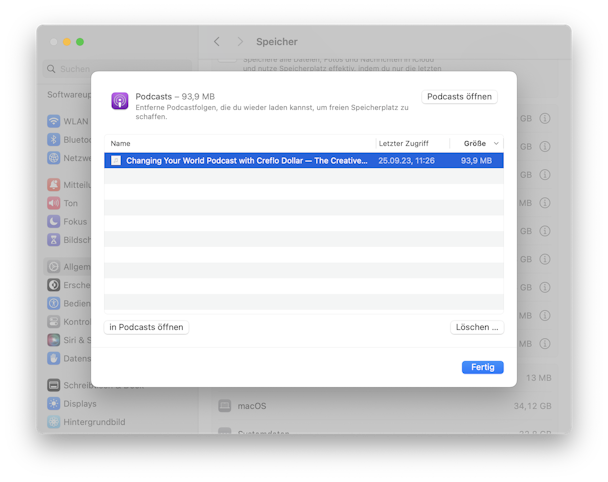The image size is (608, 482).
Task: Click 'in Podcasts öffnen' button
Action: (146, 327)
